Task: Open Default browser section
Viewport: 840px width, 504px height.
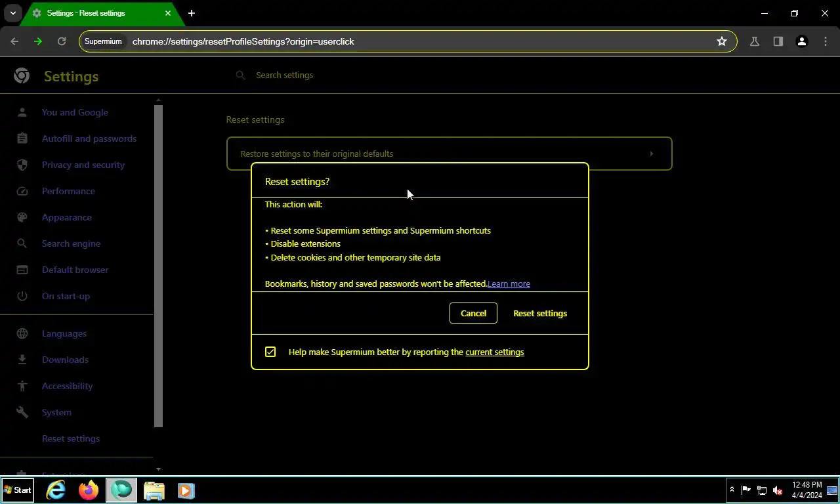Action: pos(75,270)
